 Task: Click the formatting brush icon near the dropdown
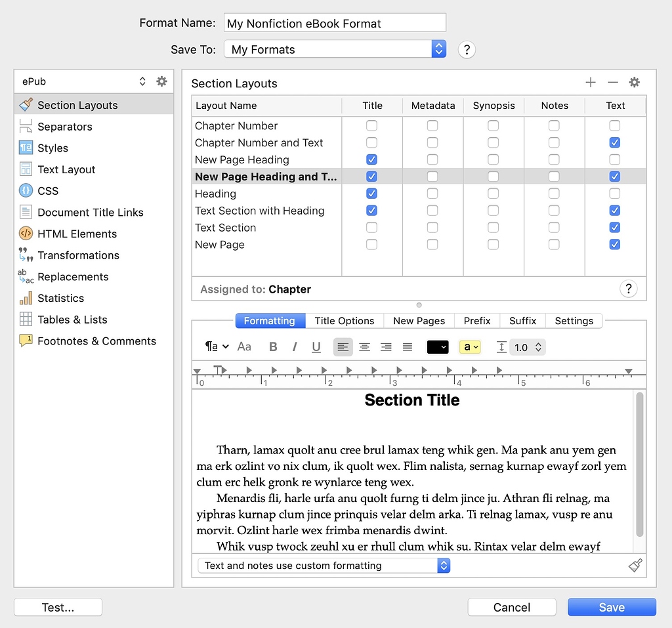634,565
